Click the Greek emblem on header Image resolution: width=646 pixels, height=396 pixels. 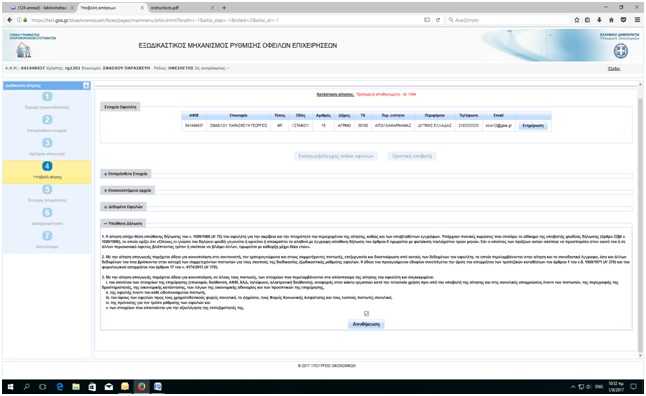click(621, 51)
